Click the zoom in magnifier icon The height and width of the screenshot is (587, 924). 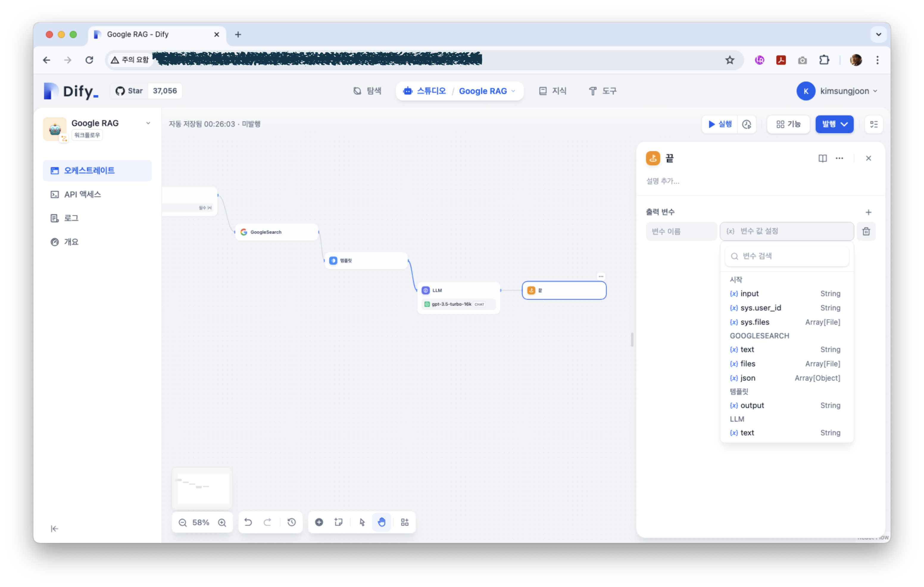[x=222, y=522]
